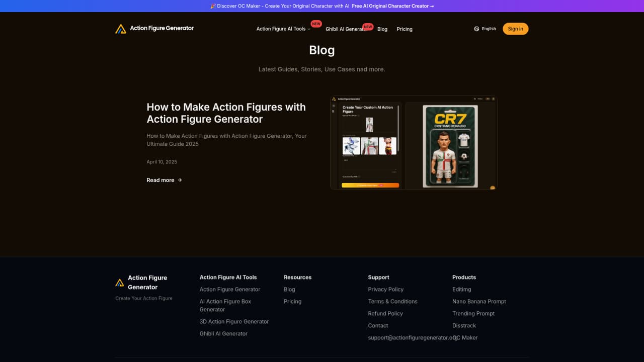Viewport: 644px width, 362px height.
Task: Click Pricing under footer Resources
Action: (x=292, y=302)
